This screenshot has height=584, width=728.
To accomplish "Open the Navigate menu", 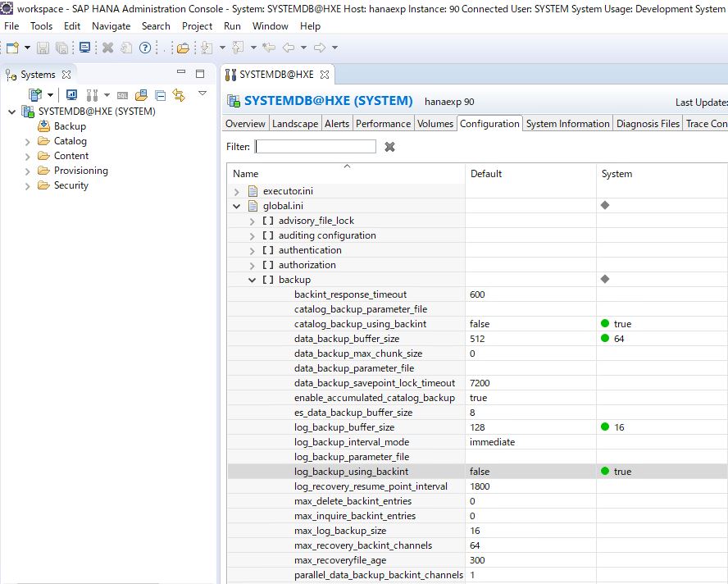I will (x=111, y=26).
